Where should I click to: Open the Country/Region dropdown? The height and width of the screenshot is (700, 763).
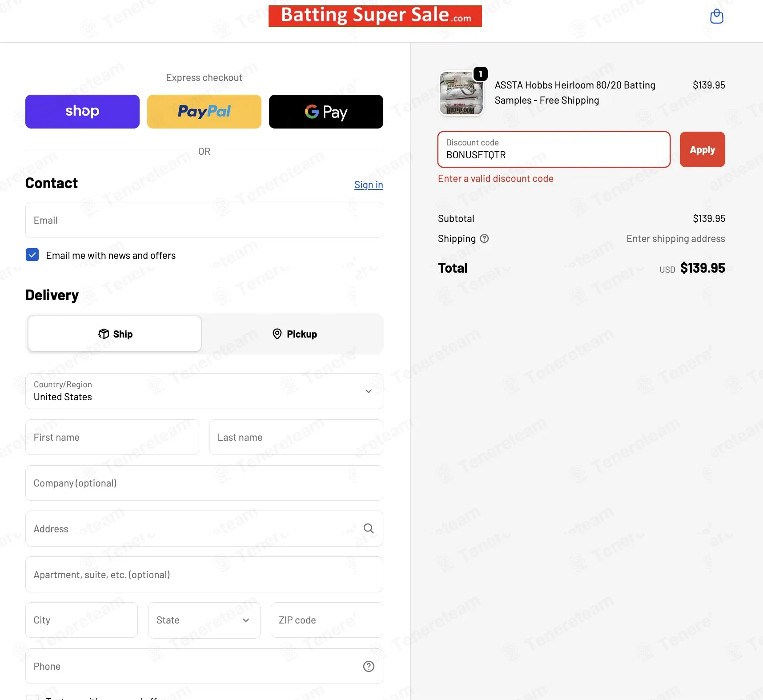(204, 391)
